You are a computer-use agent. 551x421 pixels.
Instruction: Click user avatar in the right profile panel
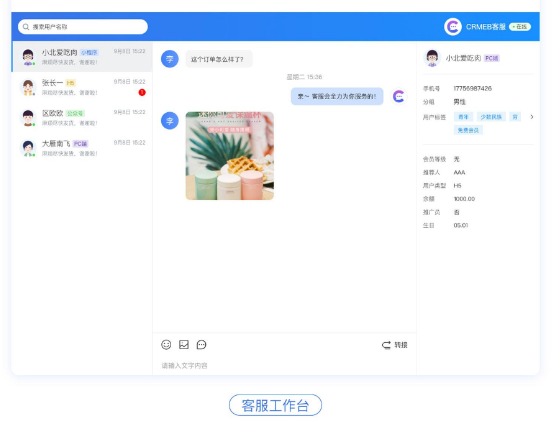pos(432,58)
